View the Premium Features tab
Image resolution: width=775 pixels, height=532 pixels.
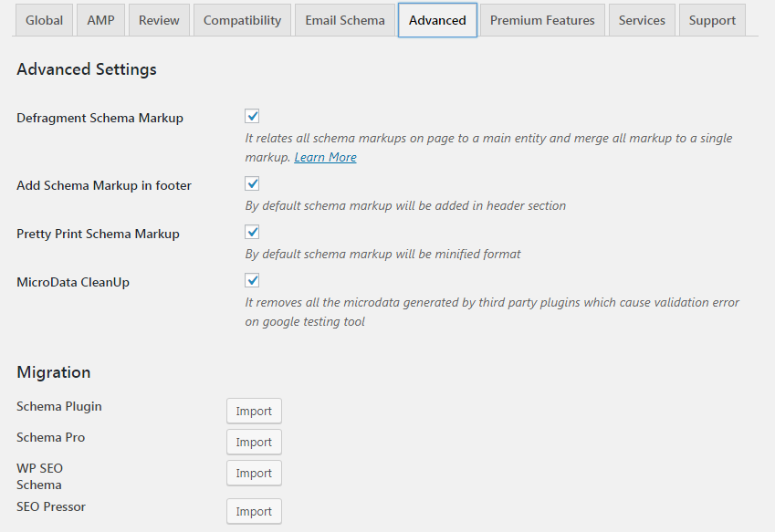(542, 20)
